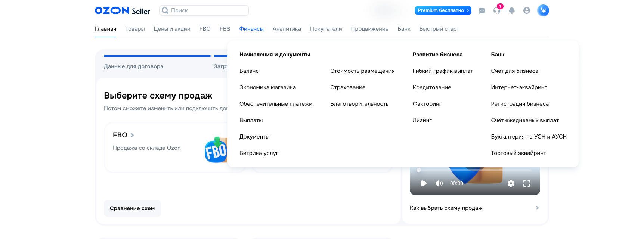
Task: Select Кредитование menu entry
Action: [432, 87]
